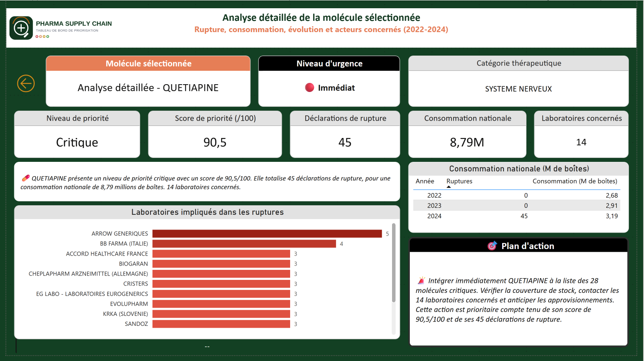Click the laboratories chart vertical scrollbar
This screenshot has height=361, width=644.
394,263
